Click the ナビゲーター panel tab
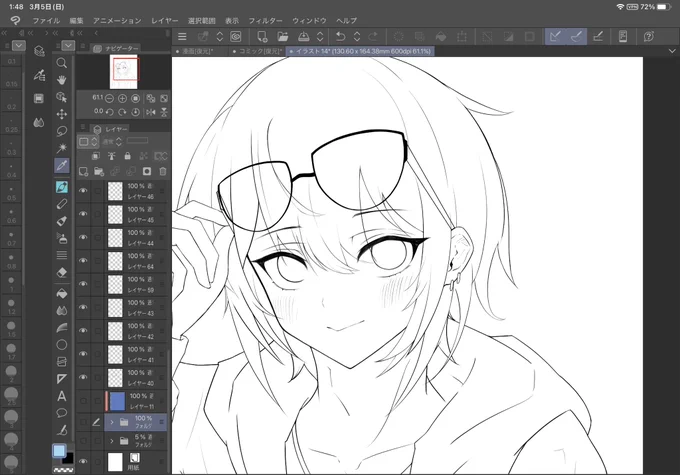 117,48
